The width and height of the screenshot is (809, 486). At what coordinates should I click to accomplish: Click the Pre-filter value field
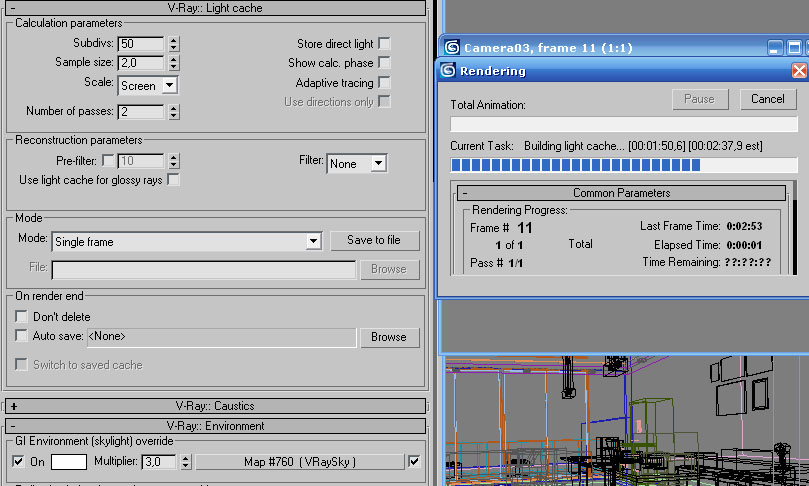coord(141,161)
